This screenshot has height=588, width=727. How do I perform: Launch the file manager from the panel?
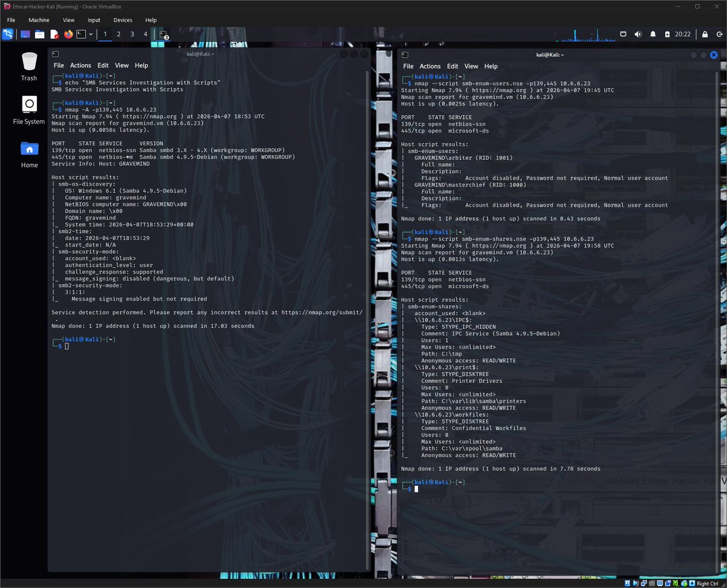(39, 34)
